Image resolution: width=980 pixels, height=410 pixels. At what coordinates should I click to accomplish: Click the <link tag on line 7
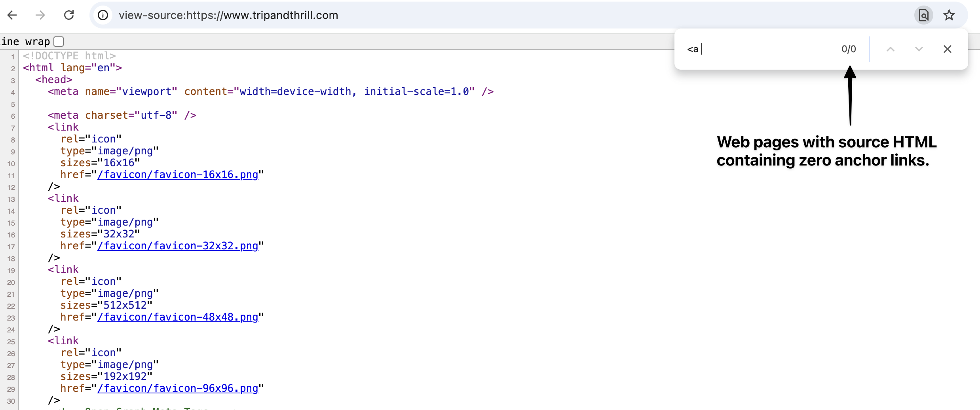tap(63, 127)
